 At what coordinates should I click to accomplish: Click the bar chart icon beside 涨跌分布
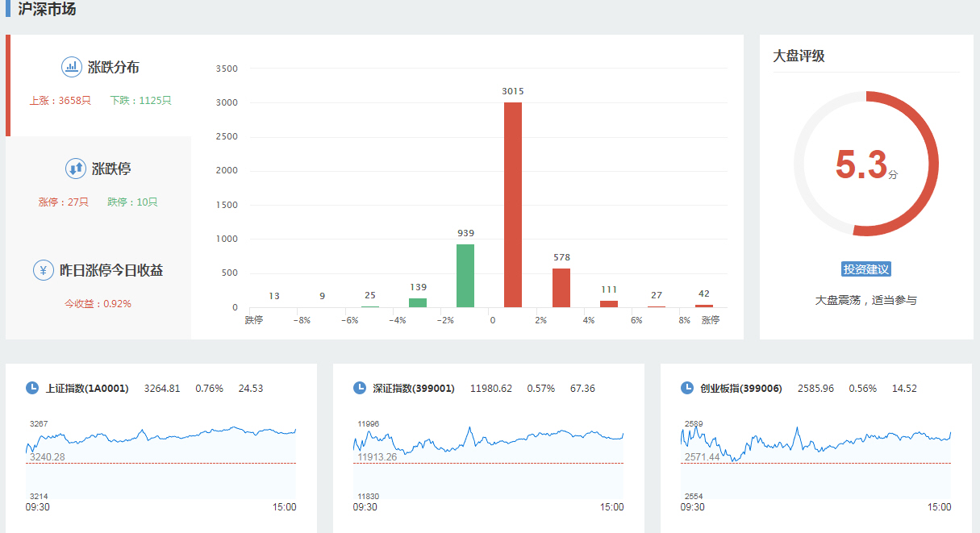point(72,67)
